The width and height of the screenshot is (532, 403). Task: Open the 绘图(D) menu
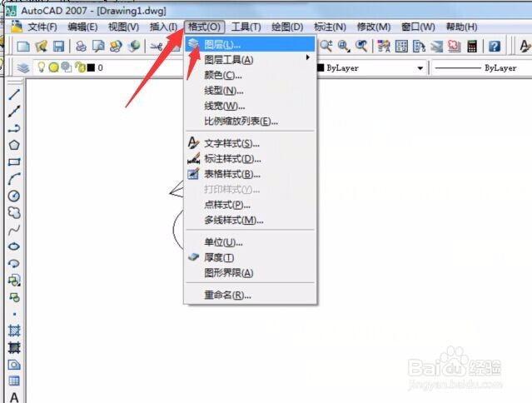[x=287, y=27]
